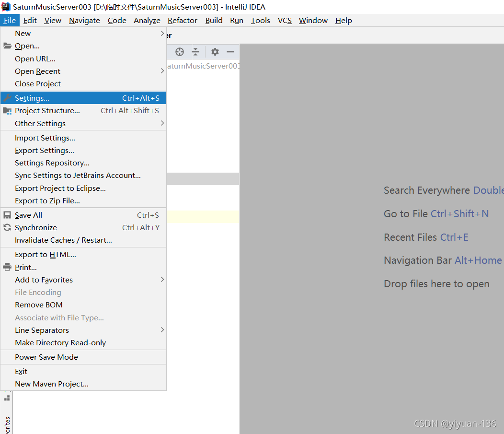Click the small blocks icon in left stripe

pyautogui.click(x=7, y=399)
